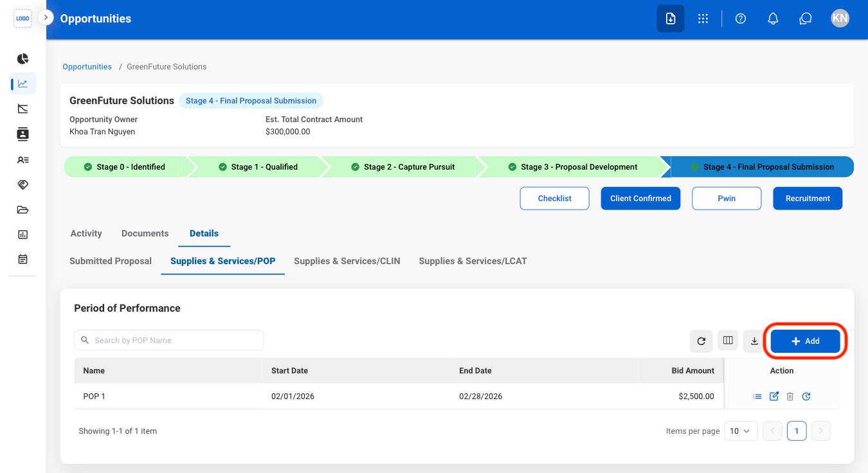The image size is (868, 473).
Task: Open the people list sidebar icon
Action: [x=23, y=159]
